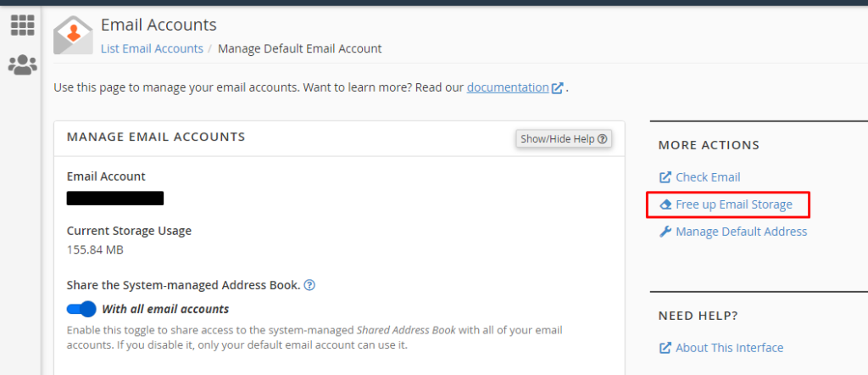Click the MANAGE EMAIL ACCOUNTS heading
The image size is (868, 375).
point(156,137)
